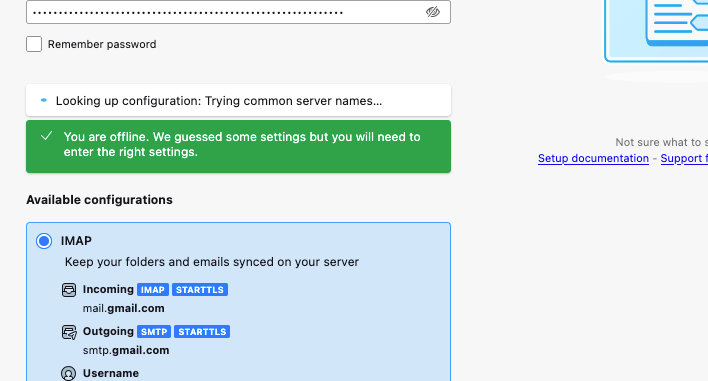The image size is (708, 381).
Task: Enable the Remember password checkbox
Action: pyautogui.click(x=34, y=44)
